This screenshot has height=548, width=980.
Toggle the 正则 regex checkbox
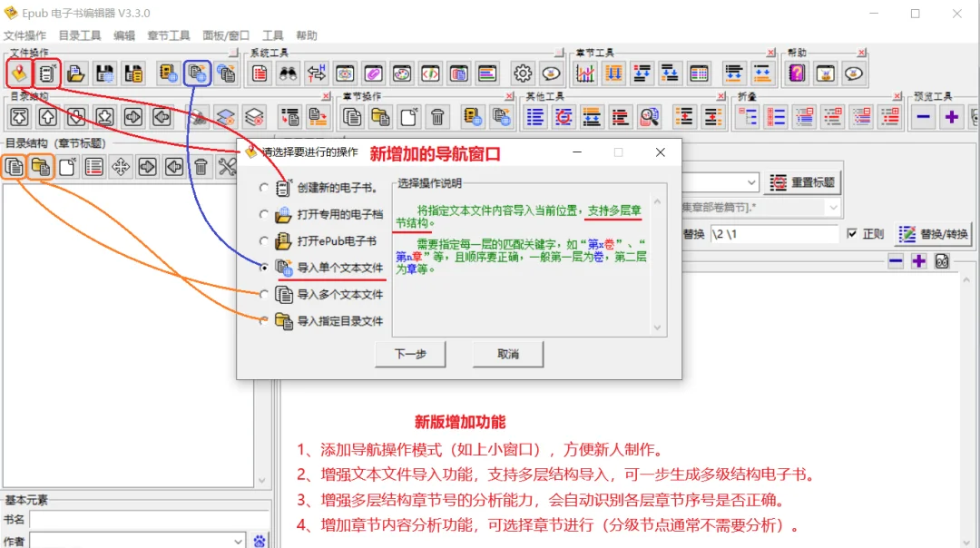[x=852, y=234]
